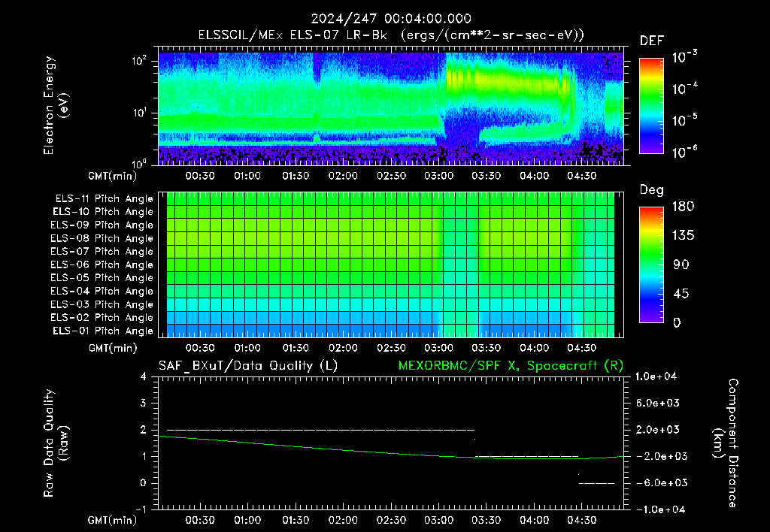The width and height of the screenshot is (770, 532).
Task: Click the Component Distance (km) axis title
Action: click(726, 443)
